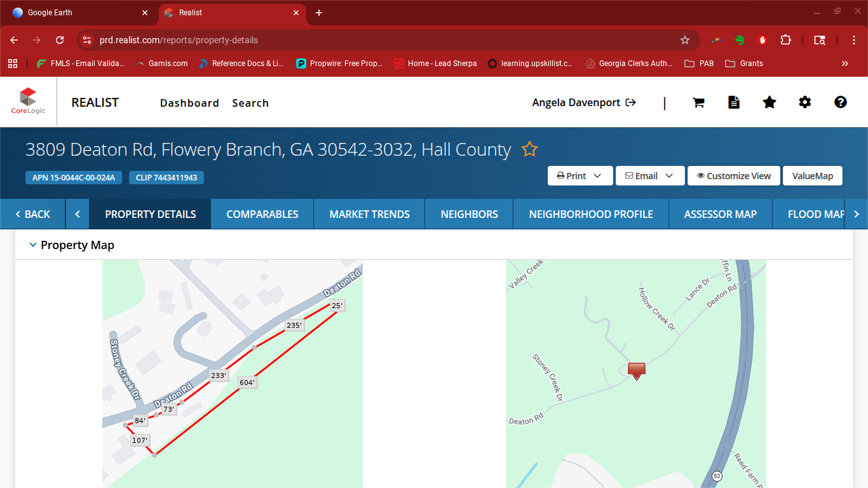Click the 604' parcel dimension label
This screenshot has width=868, height=488.
pyautogui.click(x=247, y=383)
